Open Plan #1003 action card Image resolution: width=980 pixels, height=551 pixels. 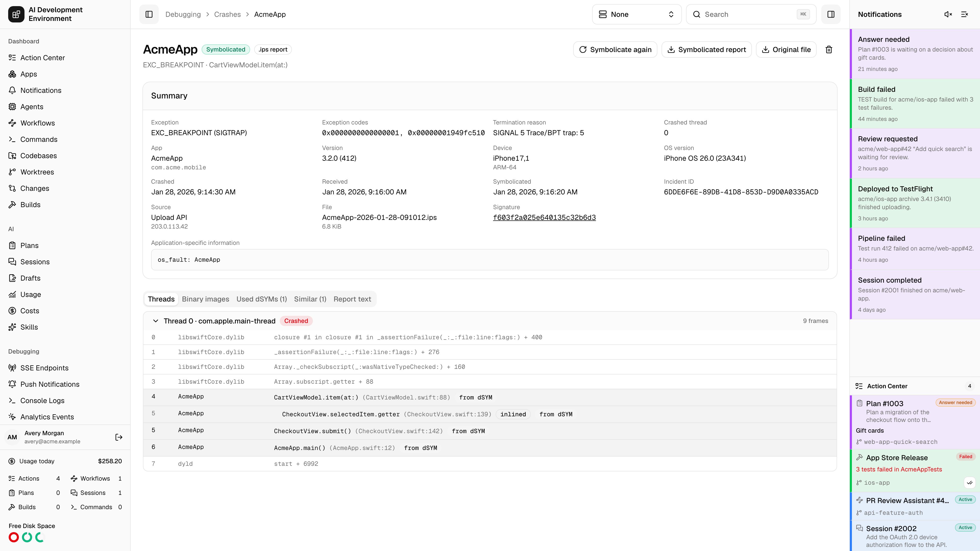915,422
